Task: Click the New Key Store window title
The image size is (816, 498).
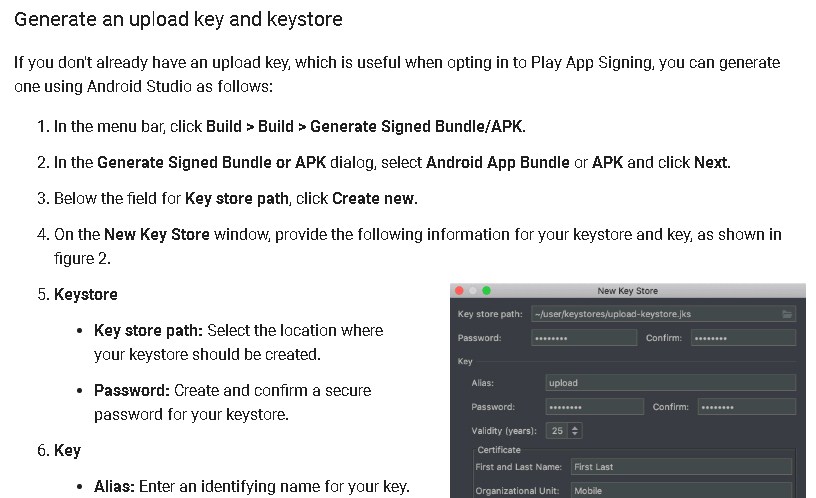Action: [x=628, y=290]
